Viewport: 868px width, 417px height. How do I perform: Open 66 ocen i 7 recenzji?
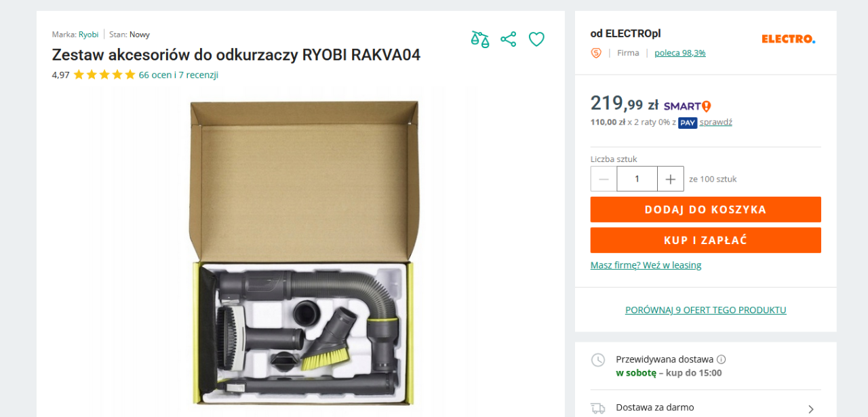tap(178, 75)
